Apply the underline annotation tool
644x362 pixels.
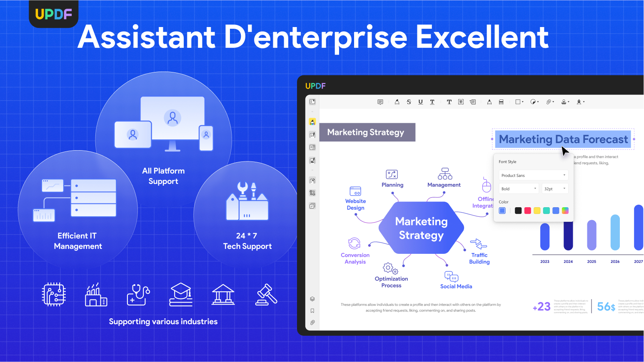click(421, 102)
